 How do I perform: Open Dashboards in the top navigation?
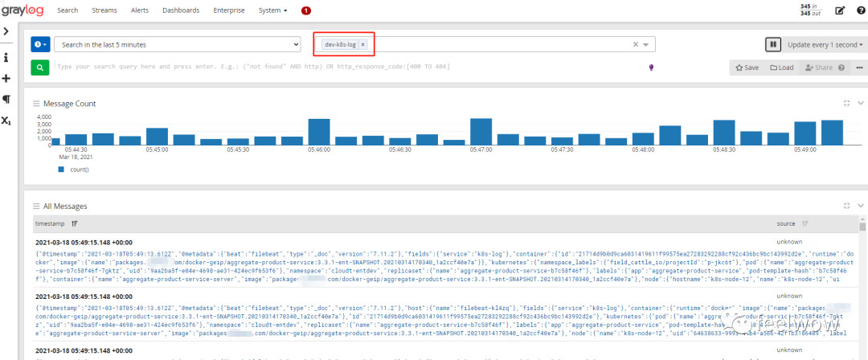coord(181,10)
